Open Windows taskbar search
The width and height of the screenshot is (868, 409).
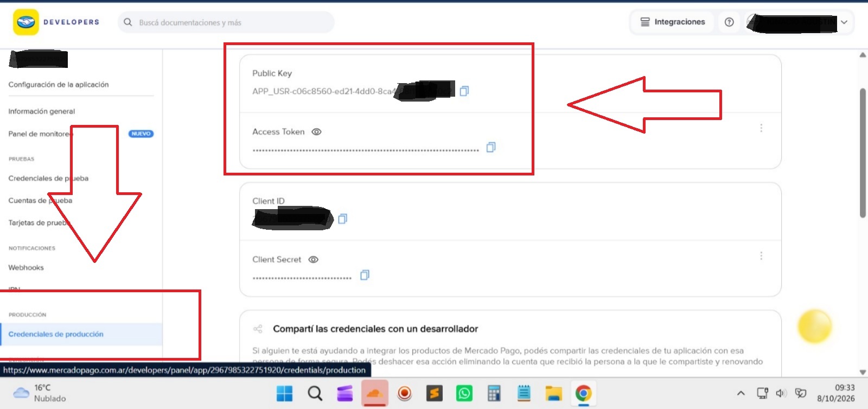(x=315, y=393)
